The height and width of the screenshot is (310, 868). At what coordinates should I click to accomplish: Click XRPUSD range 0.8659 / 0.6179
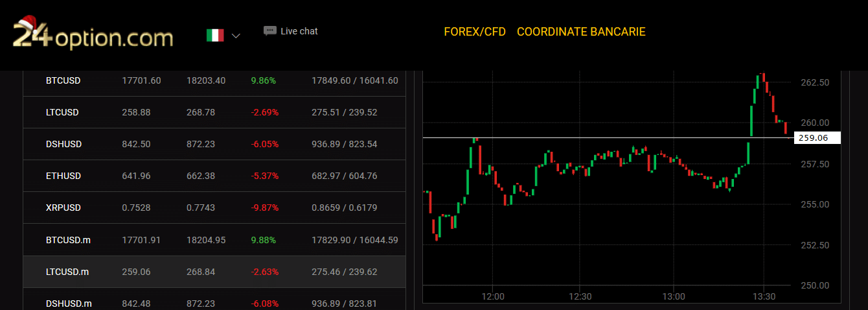click(x=345, y=208)
